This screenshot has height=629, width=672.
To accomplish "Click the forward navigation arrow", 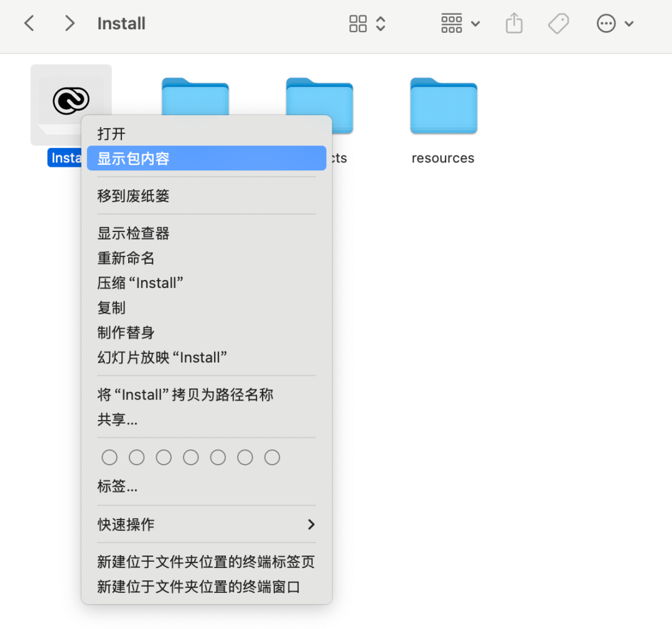I will click(x=68, y=23).
